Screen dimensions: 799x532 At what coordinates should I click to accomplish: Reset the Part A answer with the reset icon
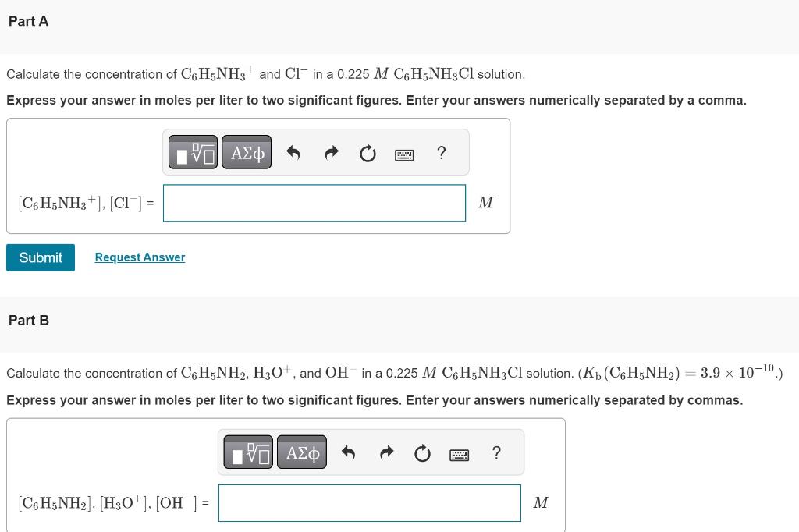(x=367, y=153)
